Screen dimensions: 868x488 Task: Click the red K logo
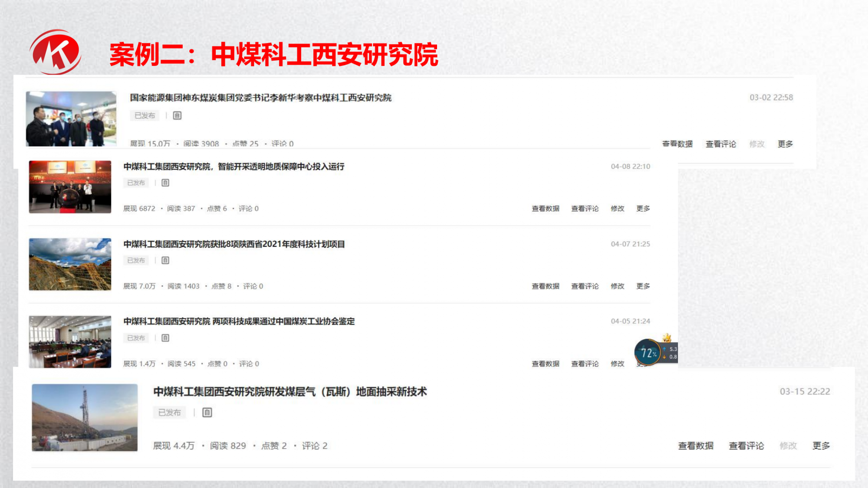click(55, 52)
